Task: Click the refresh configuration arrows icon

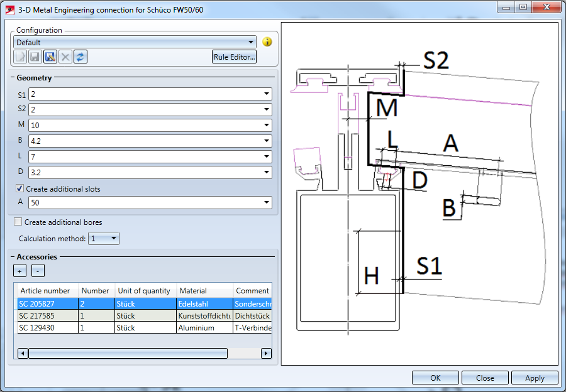Action: pos(80,57)
